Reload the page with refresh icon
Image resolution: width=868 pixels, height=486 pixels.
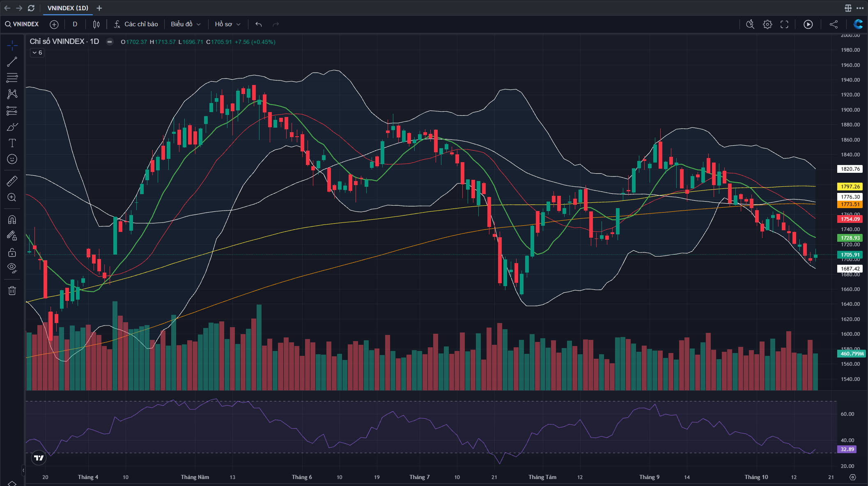pyautogui.click(x=31, y=8)
